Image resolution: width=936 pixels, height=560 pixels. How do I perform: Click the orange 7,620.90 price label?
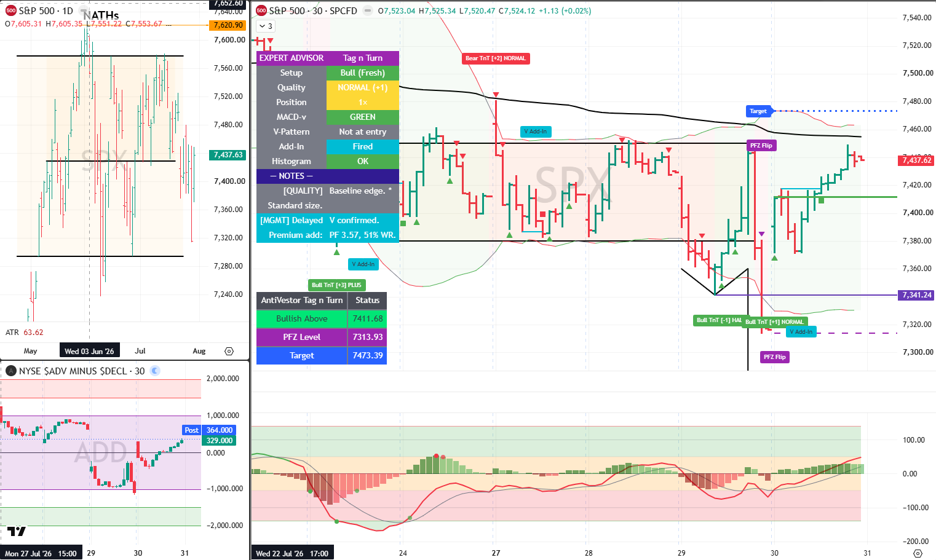[x=228, y=25]
